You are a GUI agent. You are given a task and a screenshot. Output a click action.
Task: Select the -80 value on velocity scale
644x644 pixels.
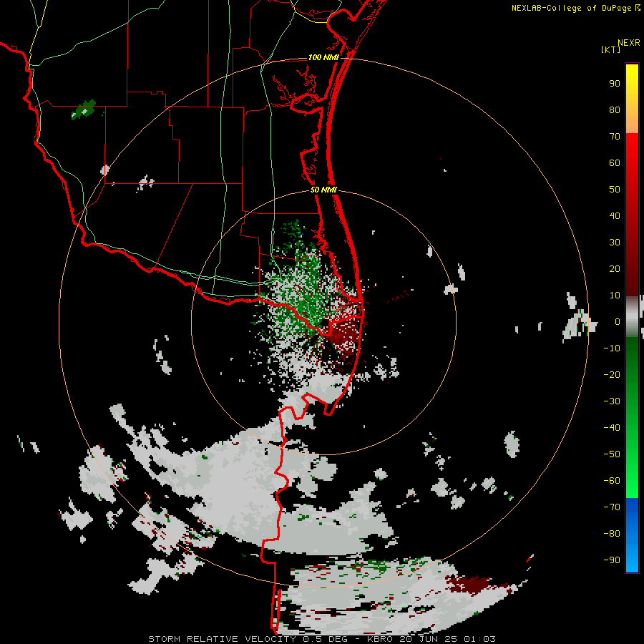612,534
